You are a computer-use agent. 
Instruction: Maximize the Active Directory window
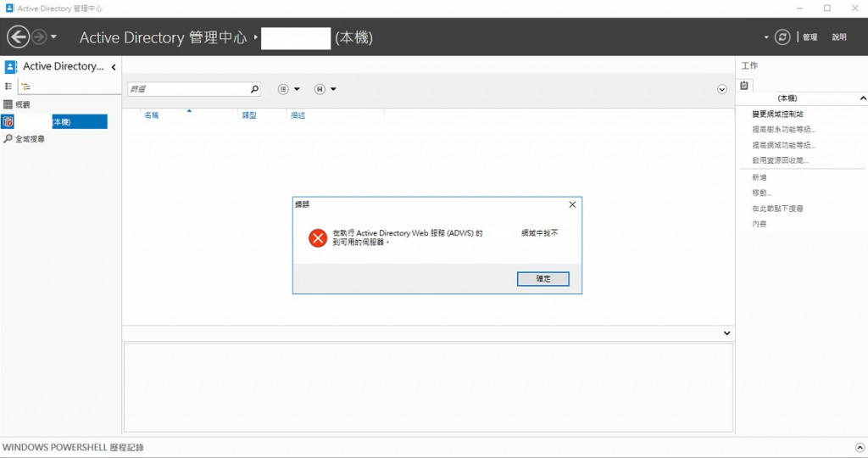[827, 8]
